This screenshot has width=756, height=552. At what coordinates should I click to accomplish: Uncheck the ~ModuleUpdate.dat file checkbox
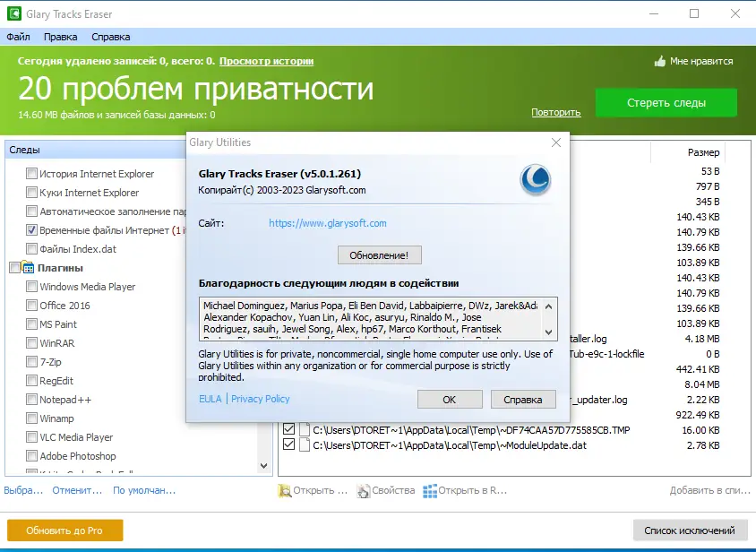tap(288, 444)
